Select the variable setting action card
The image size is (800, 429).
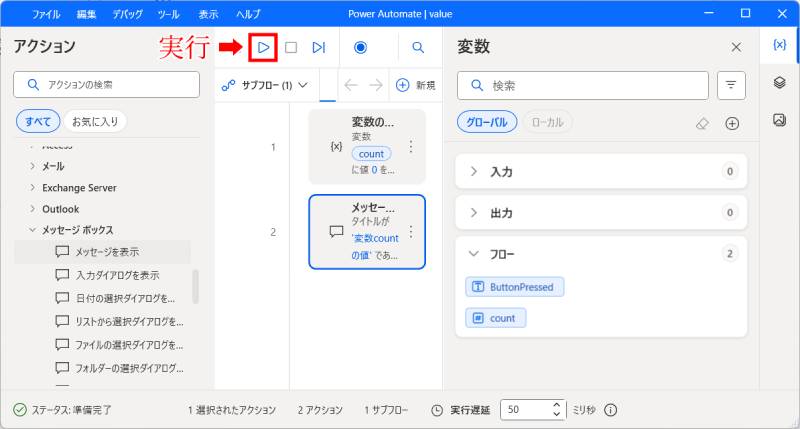click(x=367, y=146)
